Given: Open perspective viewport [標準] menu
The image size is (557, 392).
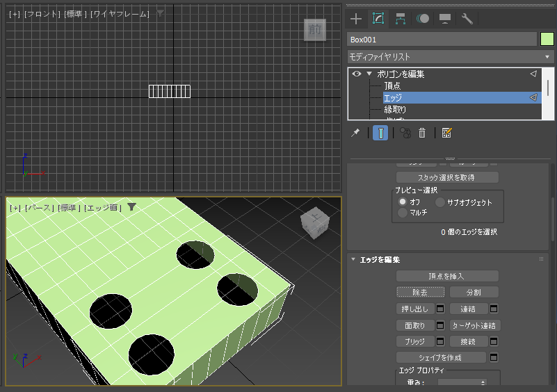Looking at the screenshot, I should (69, 208).
